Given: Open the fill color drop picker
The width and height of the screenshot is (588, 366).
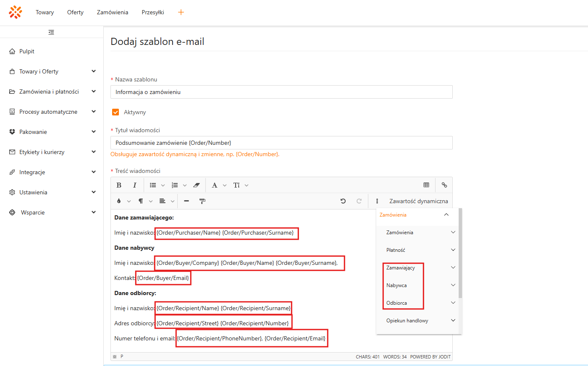Looking at the screenshot, I should [x=119, y=201].
